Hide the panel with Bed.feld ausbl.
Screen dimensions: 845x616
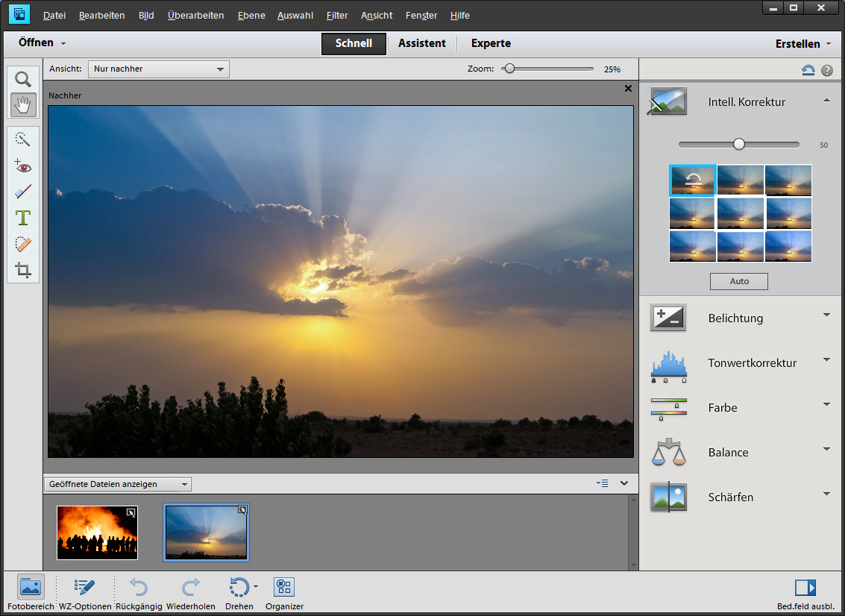click(806, 593)
